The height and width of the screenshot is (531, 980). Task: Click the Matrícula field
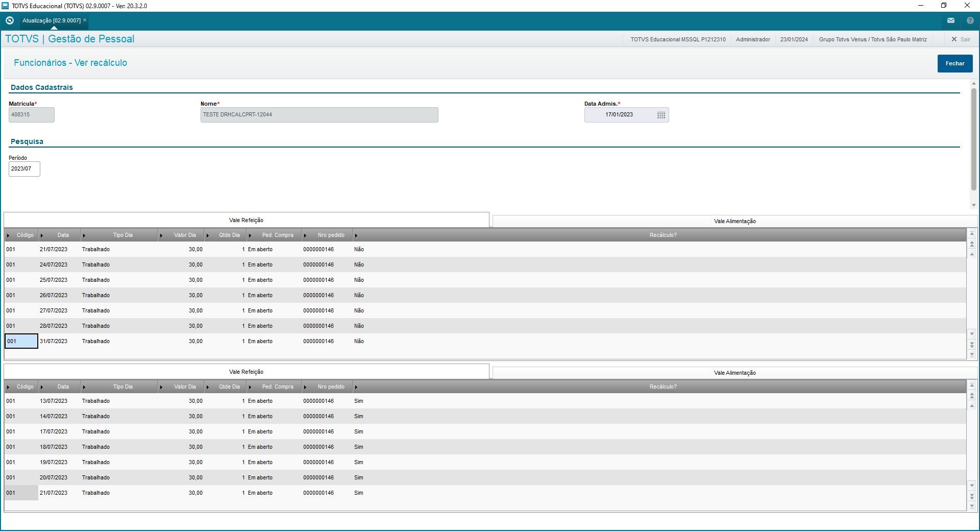[31, 115]
